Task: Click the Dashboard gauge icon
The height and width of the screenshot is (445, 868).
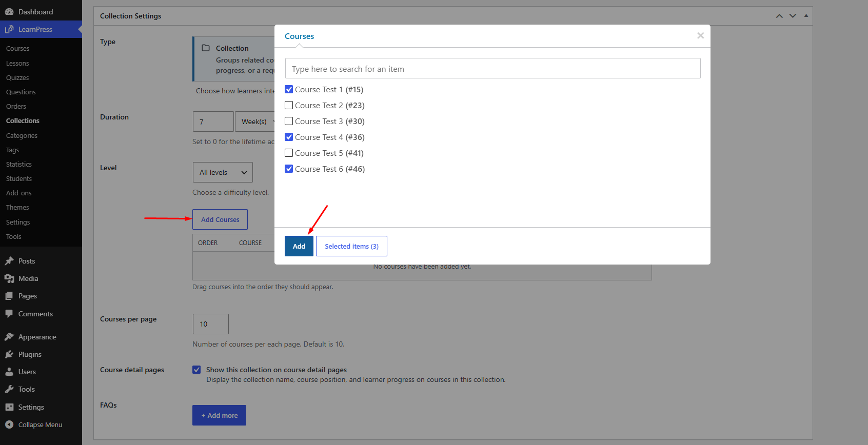Action: pos(9,12)
